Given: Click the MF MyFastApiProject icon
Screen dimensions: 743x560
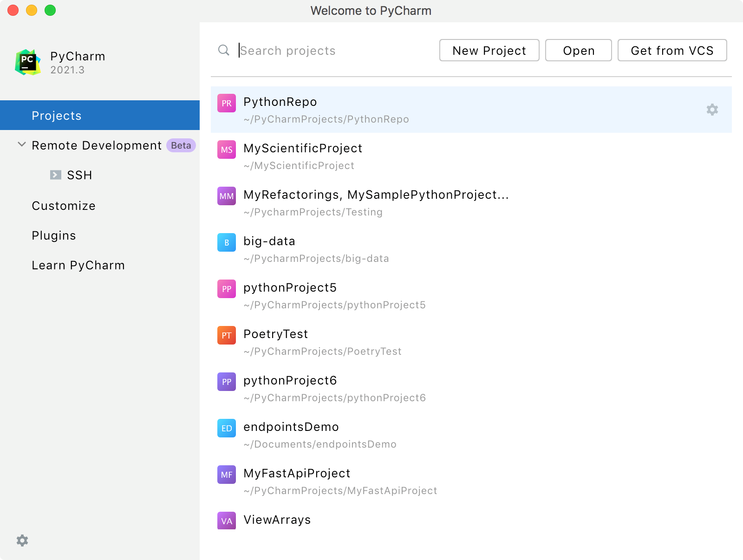Looking at the screenshot, I should tap(227, 475).
